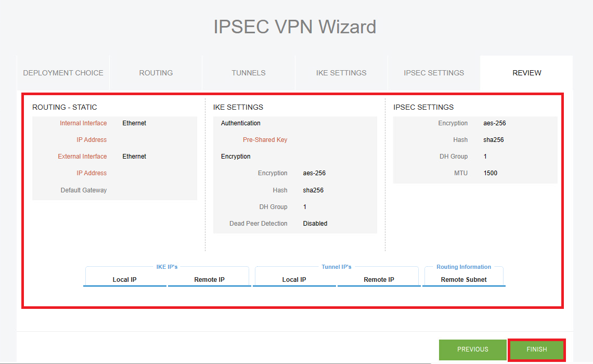Image resolution: width=593 pixels, height=364 pixels.
Task: Click the Default Gateway row
Action: click(x=83, y=190)
